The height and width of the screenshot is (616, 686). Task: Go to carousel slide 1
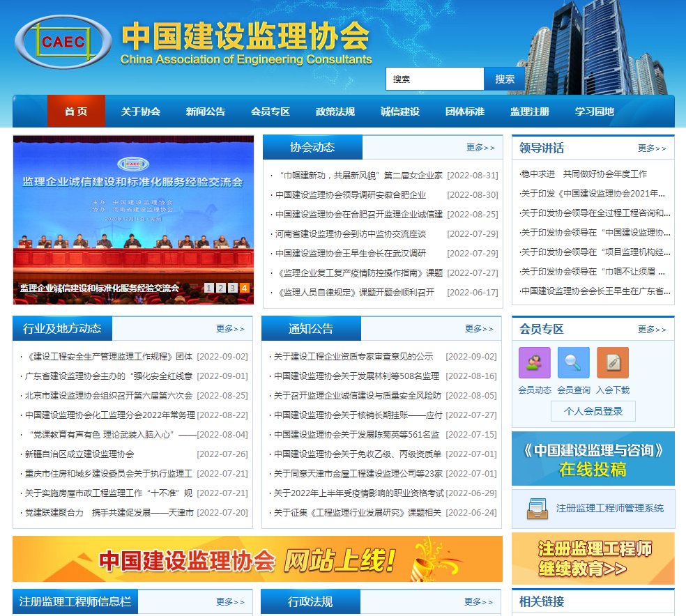[208, 288]
